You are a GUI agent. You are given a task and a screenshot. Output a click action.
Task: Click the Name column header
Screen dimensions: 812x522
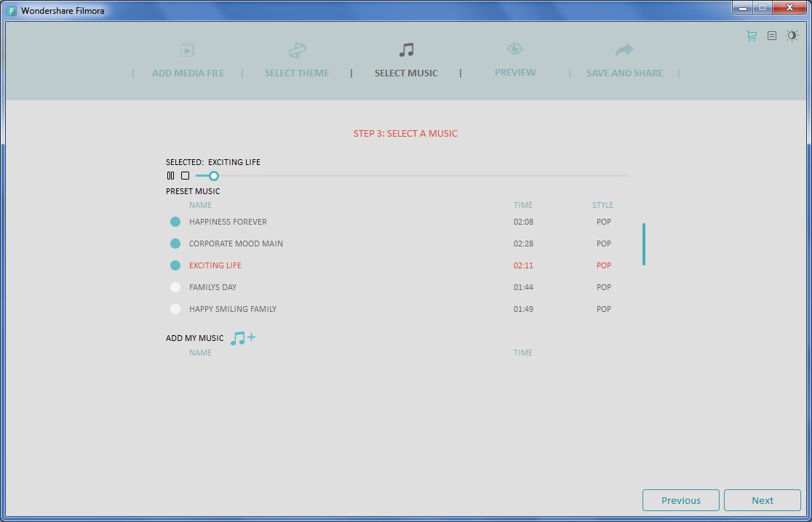(200, 205)
